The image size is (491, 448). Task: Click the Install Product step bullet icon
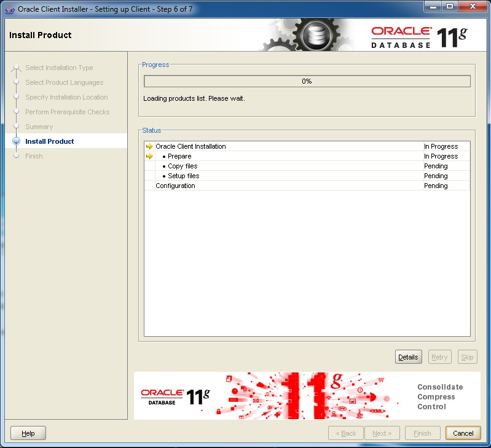click(16, 141)
